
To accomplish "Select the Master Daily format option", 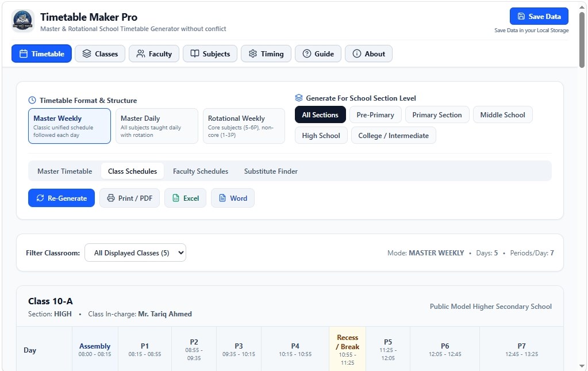I will pyautogui.click(x=157, y=126).
